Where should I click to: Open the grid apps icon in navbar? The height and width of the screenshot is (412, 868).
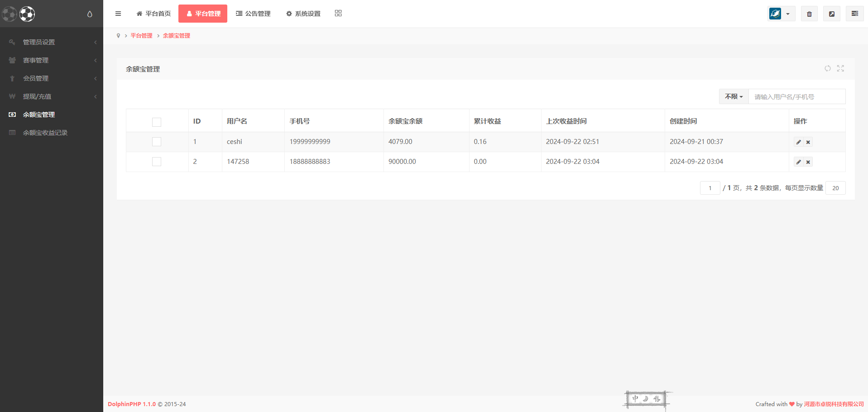click(338, 14)
